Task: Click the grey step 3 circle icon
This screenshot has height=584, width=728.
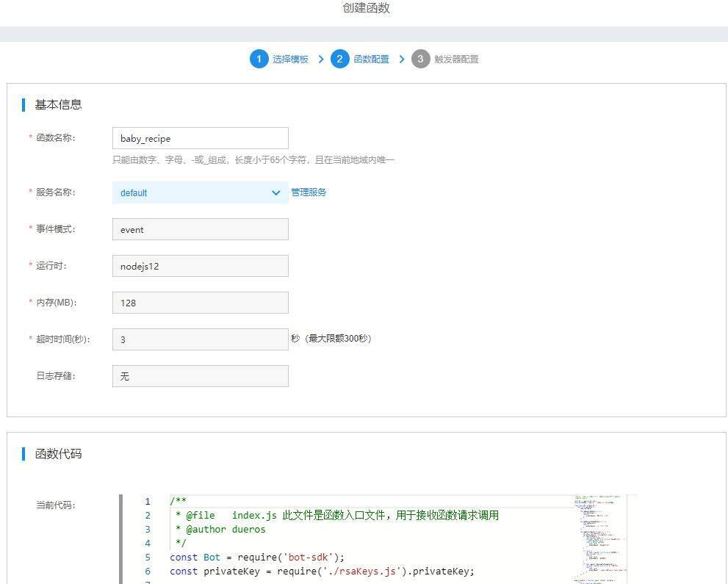Action: (x=420, y=59)
